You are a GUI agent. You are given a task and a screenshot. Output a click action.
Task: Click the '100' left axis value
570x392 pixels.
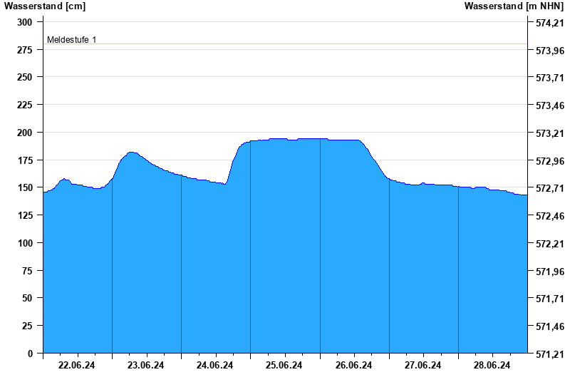(25, 243)
